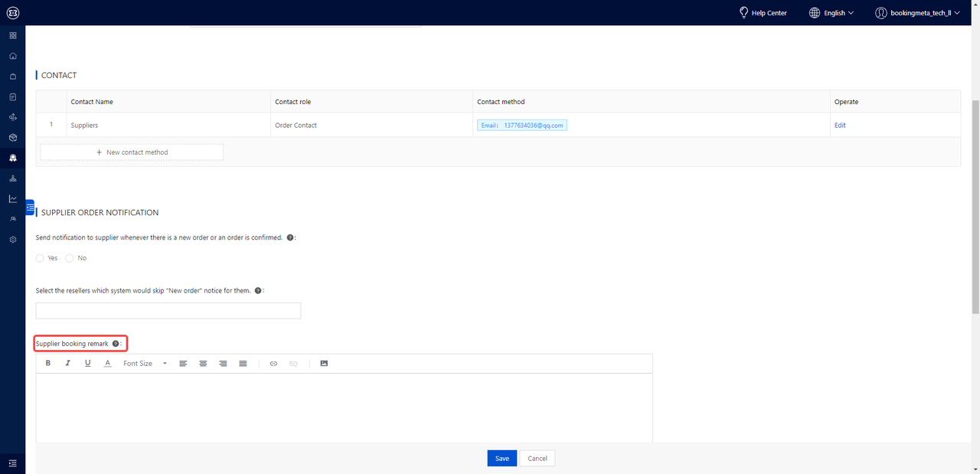Open the settings gear in sidebar
This screenshot has width=980, height=474.
coord(13,240)
